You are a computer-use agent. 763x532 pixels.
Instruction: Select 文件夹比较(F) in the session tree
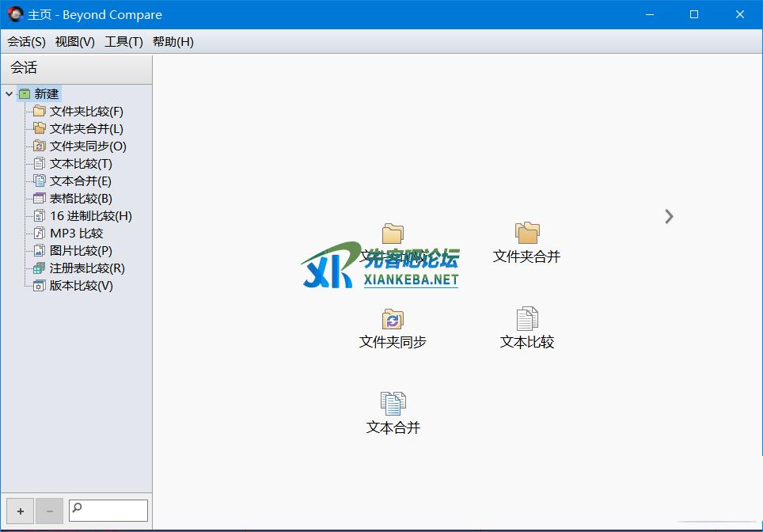[x=85, y=112]
